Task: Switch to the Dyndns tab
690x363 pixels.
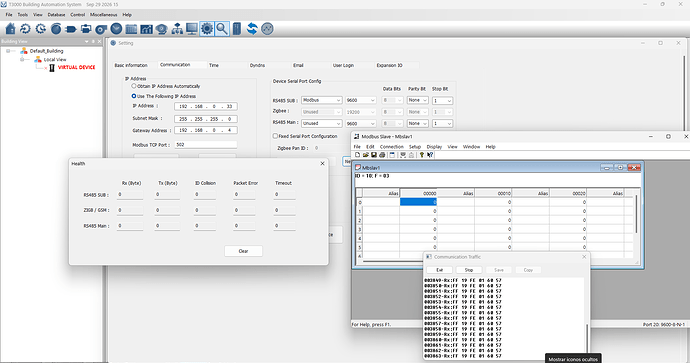Action: 257,65
